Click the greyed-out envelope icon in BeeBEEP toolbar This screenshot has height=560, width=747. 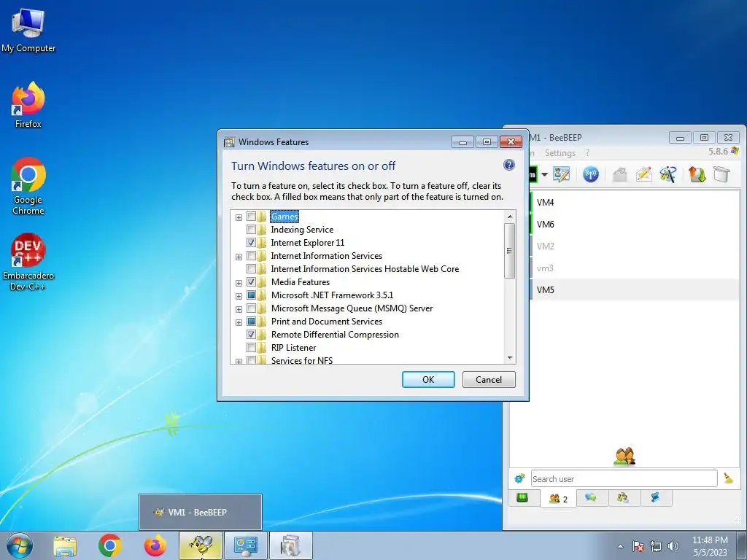[x=619, y=174]
